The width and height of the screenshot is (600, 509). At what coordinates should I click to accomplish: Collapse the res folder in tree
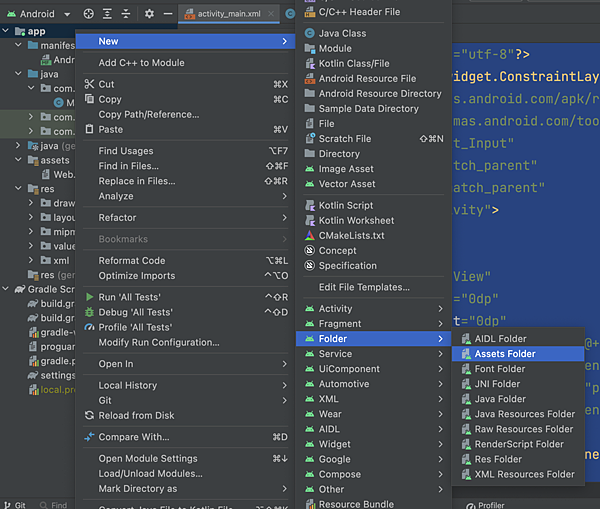(x=18, y=188)
